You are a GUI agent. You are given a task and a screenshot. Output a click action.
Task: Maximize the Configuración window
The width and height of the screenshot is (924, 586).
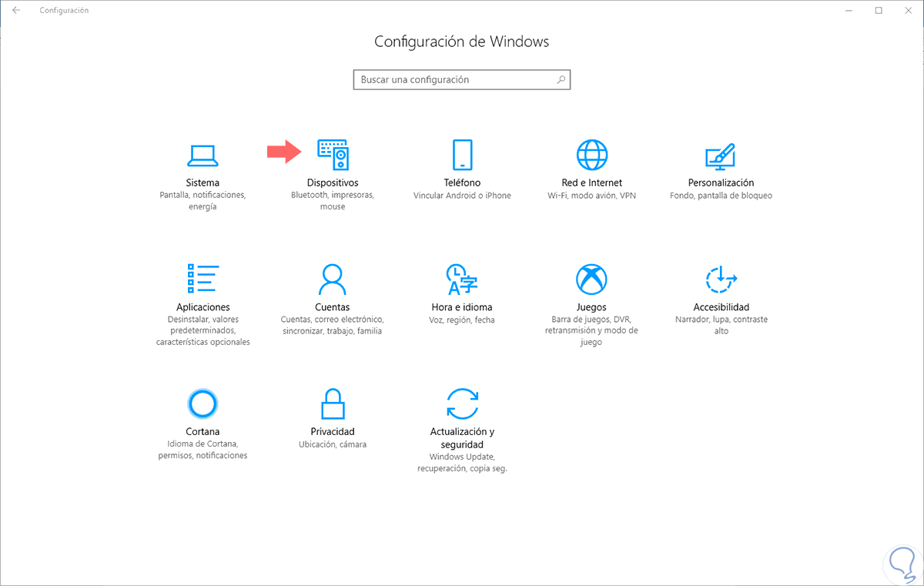coord(879,10)
